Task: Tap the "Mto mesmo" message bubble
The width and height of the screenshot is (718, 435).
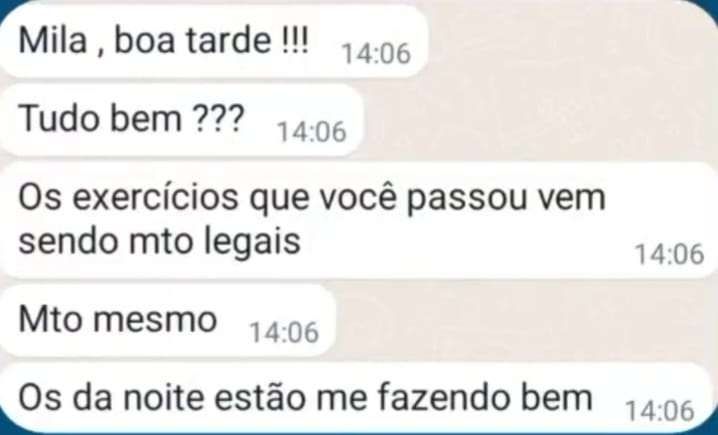Action: 168,321
